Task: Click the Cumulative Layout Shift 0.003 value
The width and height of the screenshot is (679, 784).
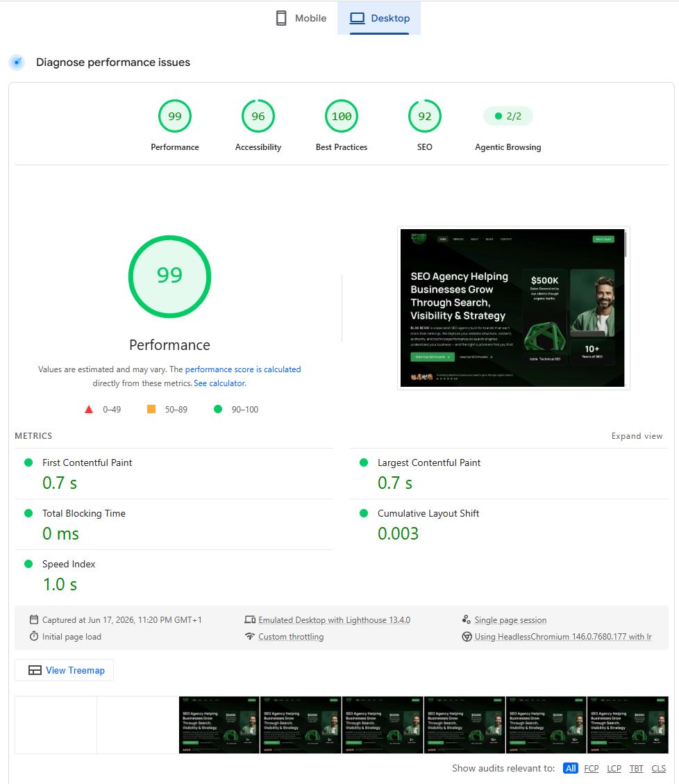Action: [x=398, y=533]
